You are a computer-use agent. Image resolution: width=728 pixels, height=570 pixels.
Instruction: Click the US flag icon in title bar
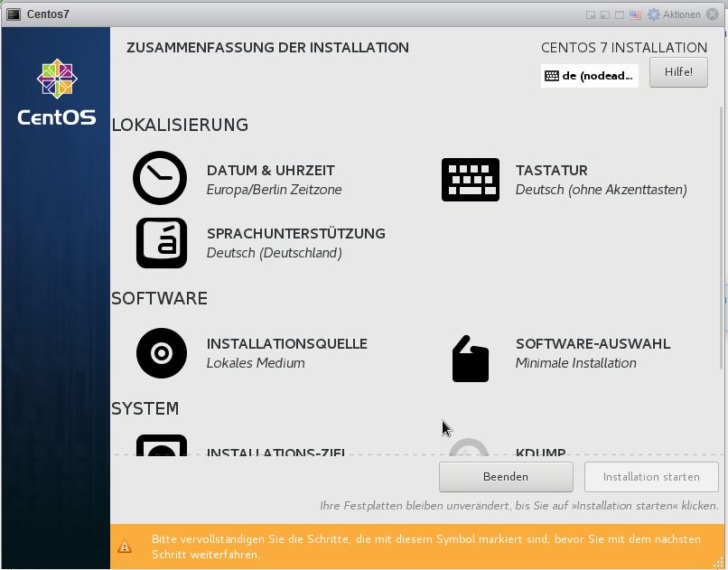pyautogui.click(x=635, y=14)
